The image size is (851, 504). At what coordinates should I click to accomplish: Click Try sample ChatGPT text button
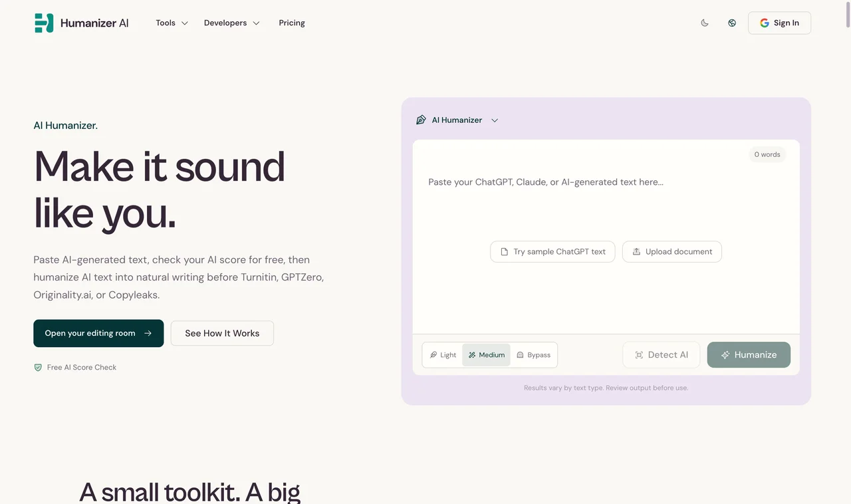[552, 251]
